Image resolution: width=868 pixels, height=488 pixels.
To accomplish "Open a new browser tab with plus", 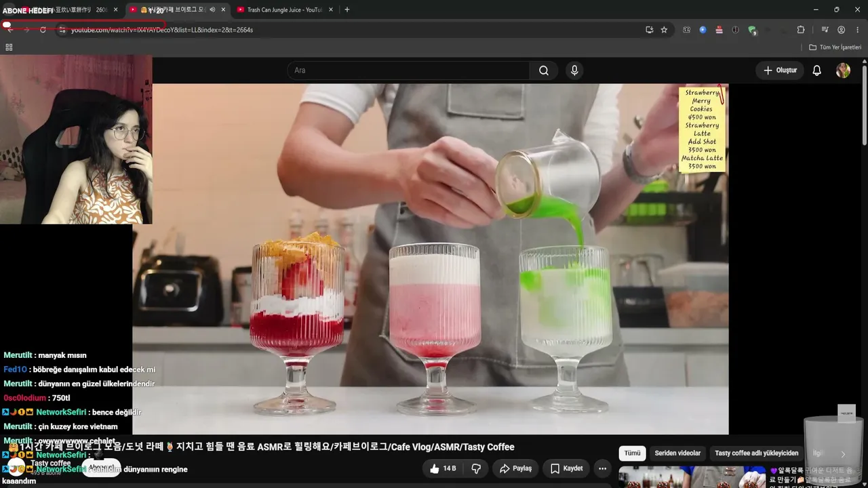I will pos(347,9).
